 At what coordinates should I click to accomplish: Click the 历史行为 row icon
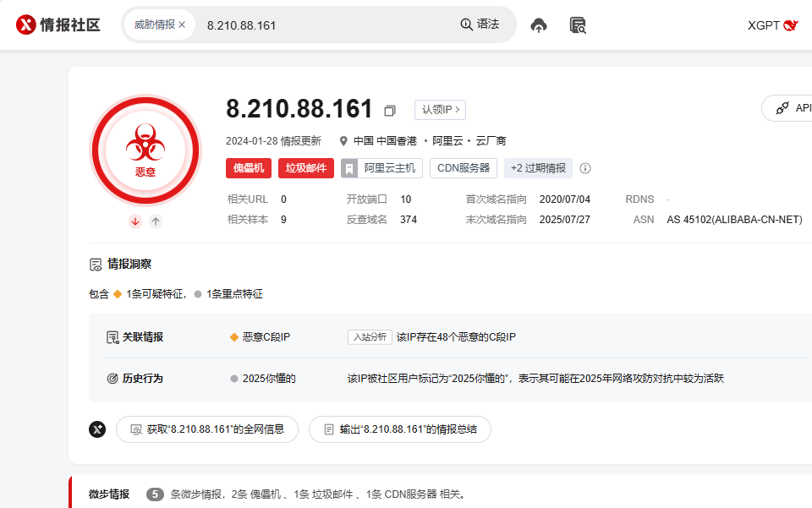pos(112,379)
